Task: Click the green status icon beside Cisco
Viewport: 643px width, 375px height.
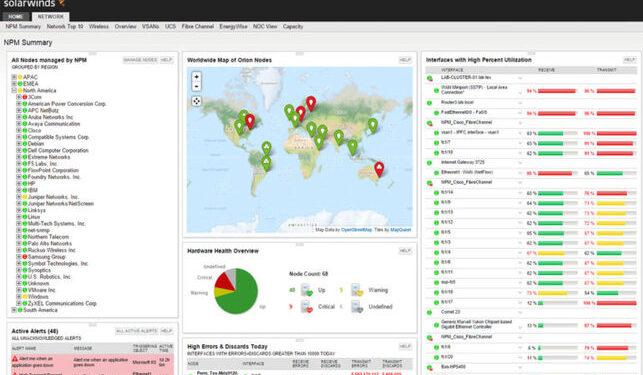Action: coord(25,130)
